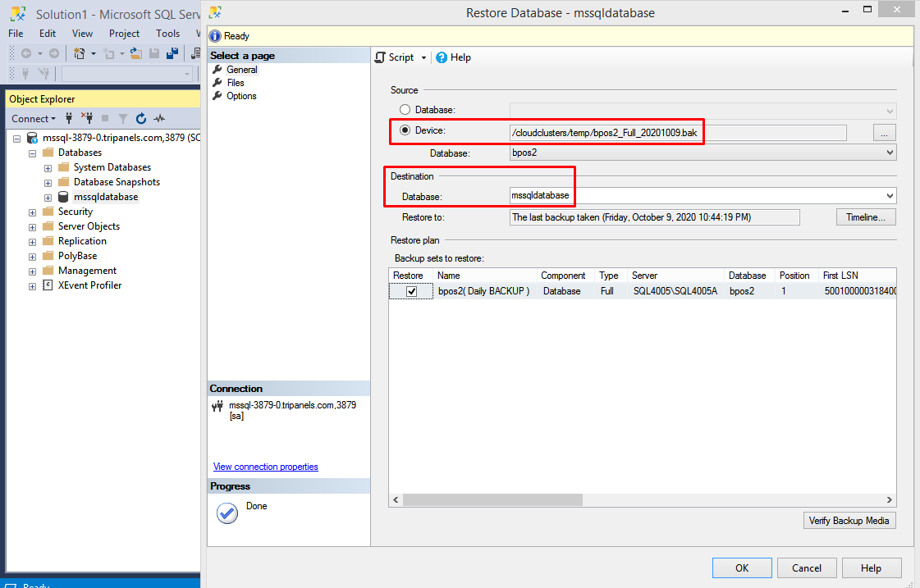The image size is (920, 588).
Task: Click the blue Help question mark icon
Action: pos(442,57)
